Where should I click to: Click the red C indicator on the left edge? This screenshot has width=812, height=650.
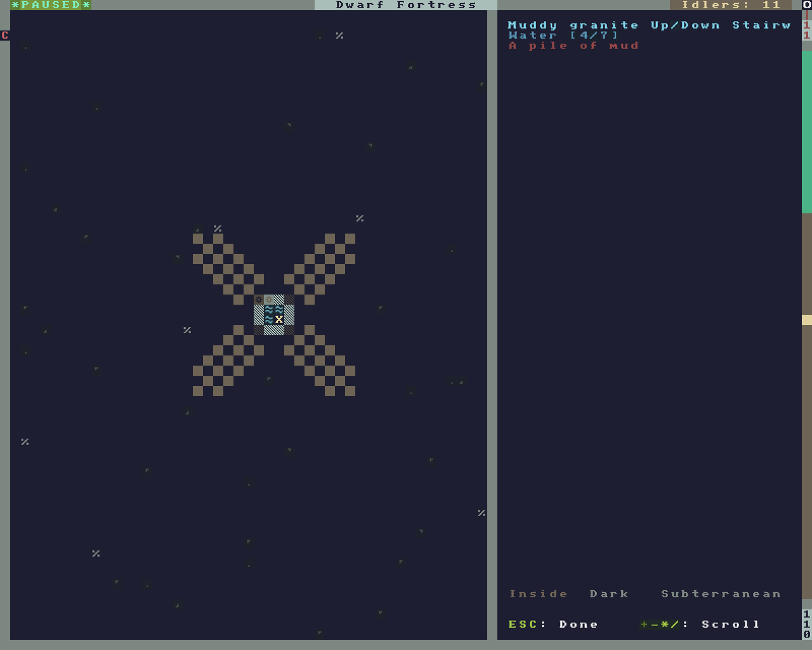pyautogui.click(x=5, y=36)
